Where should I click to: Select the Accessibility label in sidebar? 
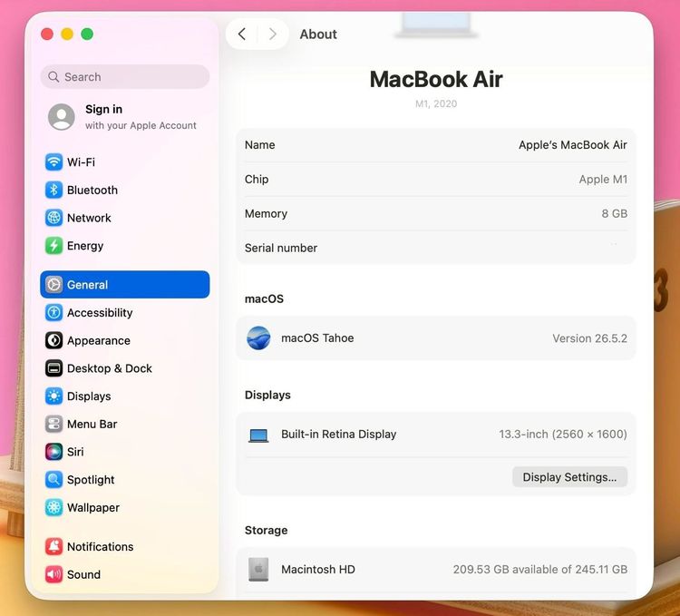(100, 312)
